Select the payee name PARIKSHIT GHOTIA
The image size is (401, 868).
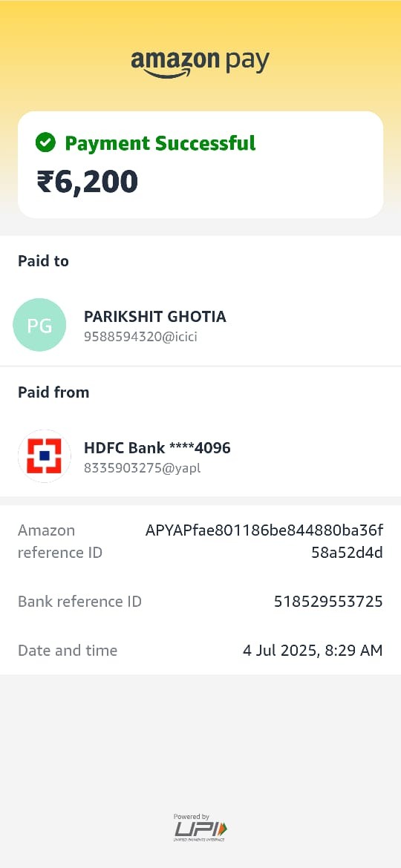pyautogui.click(x=154, y=317)
